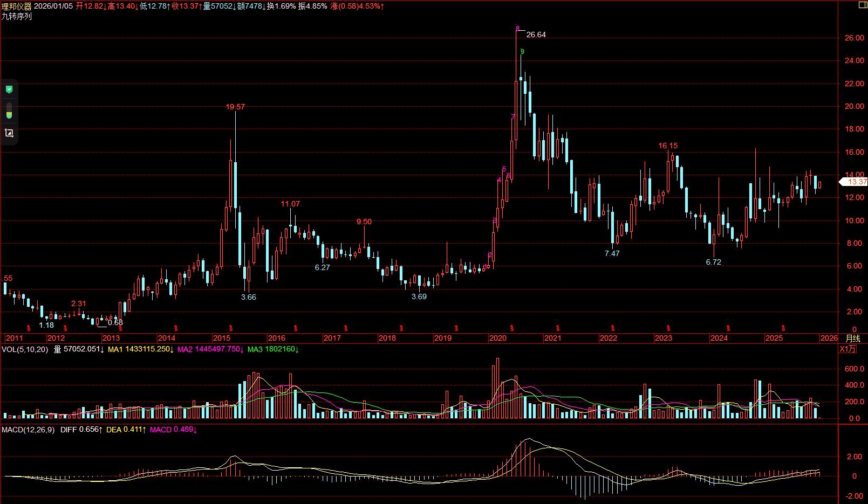Click the 9.50 high price label
Screen dimensions: 868x504
(x=364, y=222)
